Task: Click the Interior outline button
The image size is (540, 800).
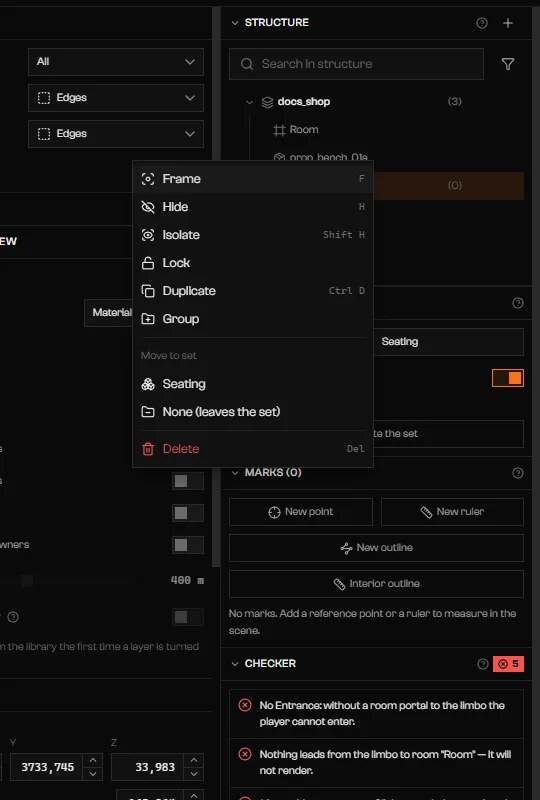Action: point(376,584)
